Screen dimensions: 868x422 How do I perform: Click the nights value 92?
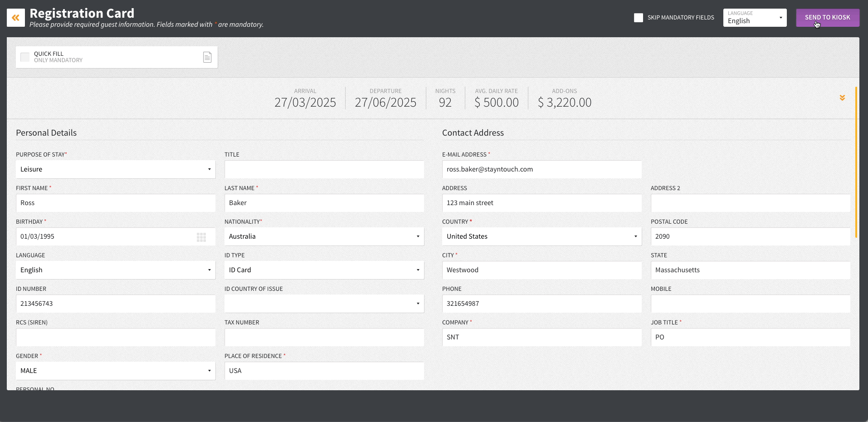[x=445, y=103]
